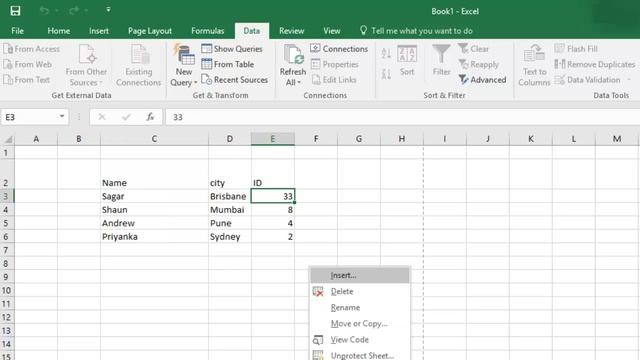Open the From Other Sources dropdown
Viewport: 640px width, 360px height.
point(86,65)
